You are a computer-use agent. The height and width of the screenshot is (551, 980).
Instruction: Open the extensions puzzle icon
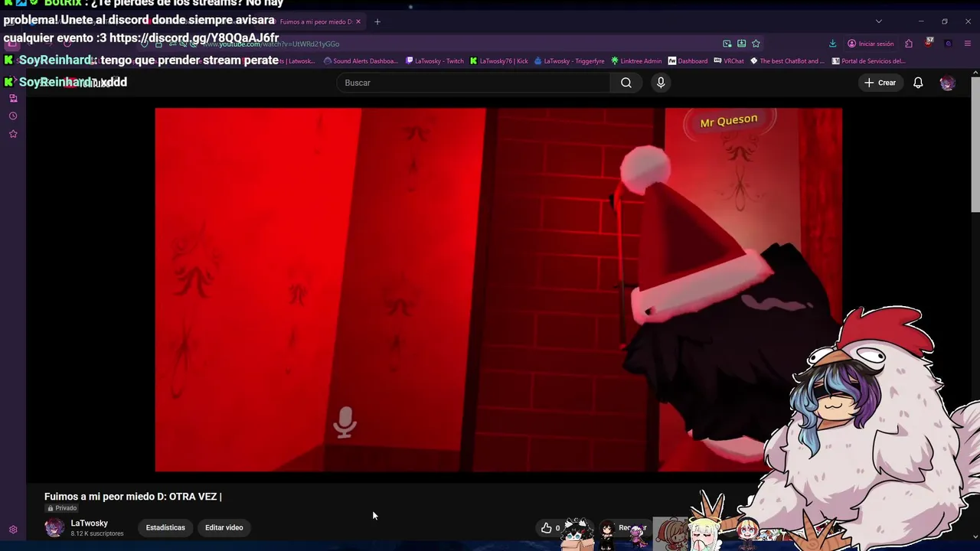point(909,44)
